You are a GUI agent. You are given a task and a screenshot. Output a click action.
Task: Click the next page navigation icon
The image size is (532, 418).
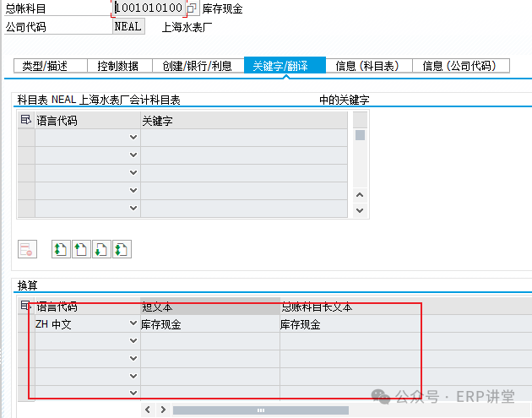[x=100, y=249]
